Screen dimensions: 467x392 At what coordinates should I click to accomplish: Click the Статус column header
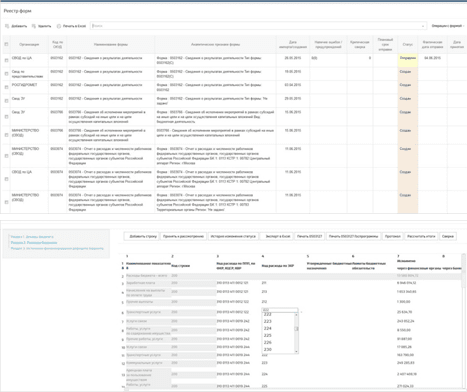click(408, 44)
